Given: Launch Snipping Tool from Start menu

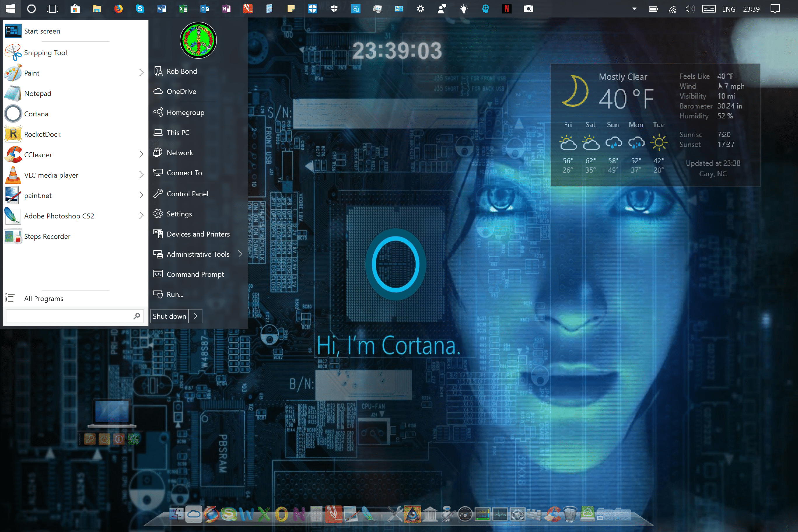Looking at the screenshot, I should tap(75, 52).
